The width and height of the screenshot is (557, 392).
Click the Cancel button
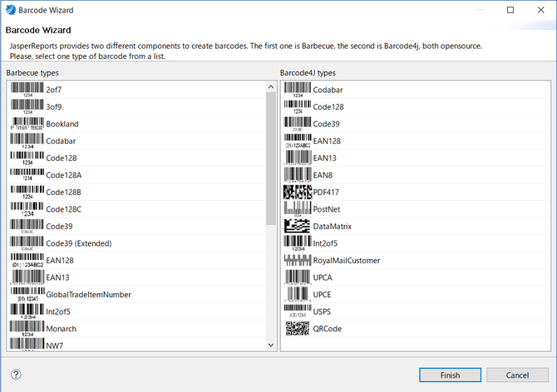pyautogui.click(x=517, y=375)
